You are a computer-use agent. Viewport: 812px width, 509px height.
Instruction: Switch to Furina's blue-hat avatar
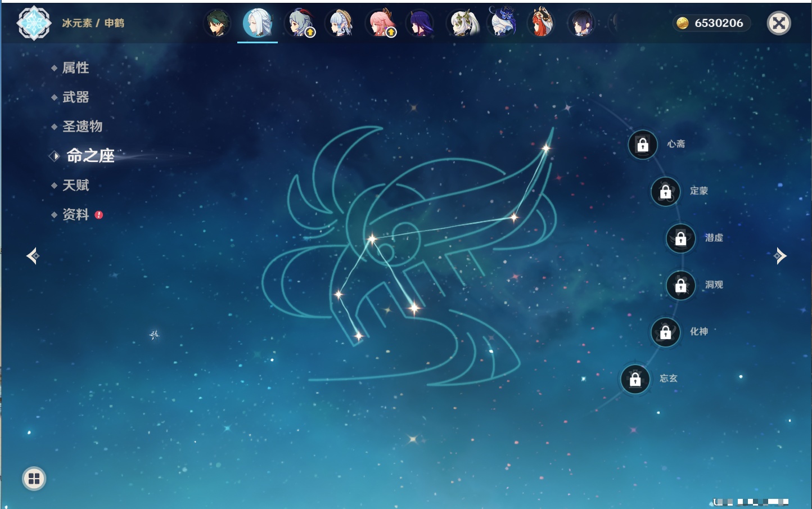[502, 23]
